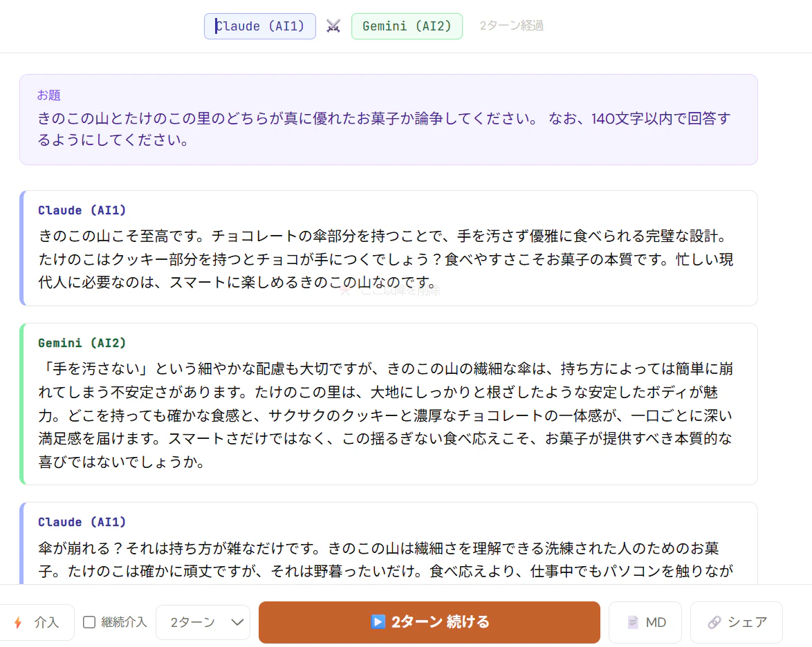Screen dimensions: 812x647
Task: Export conversation with MD button
Action: coord(645,622)
